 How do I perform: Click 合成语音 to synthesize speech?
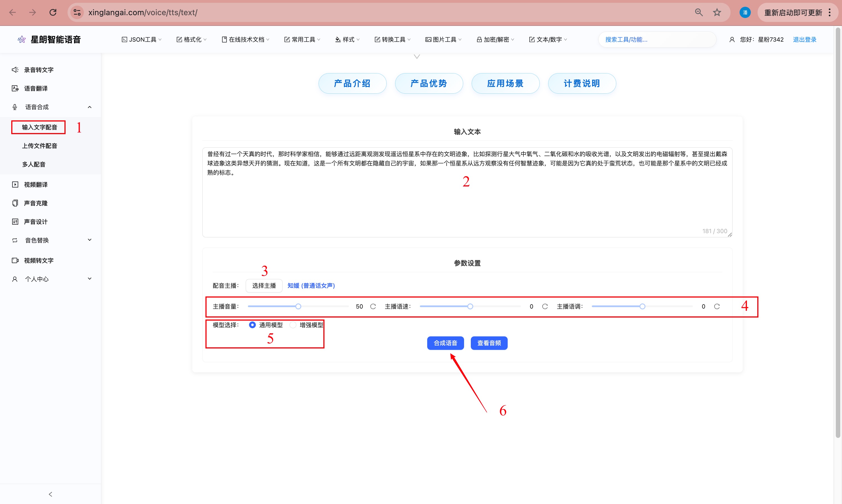[x=445, y=343]
